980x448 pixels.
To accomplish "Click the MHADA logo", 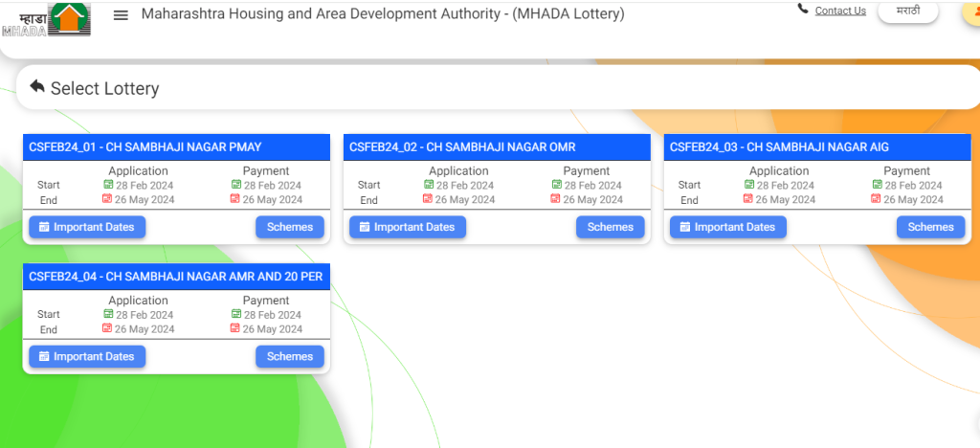I will (x=46, y=19).
